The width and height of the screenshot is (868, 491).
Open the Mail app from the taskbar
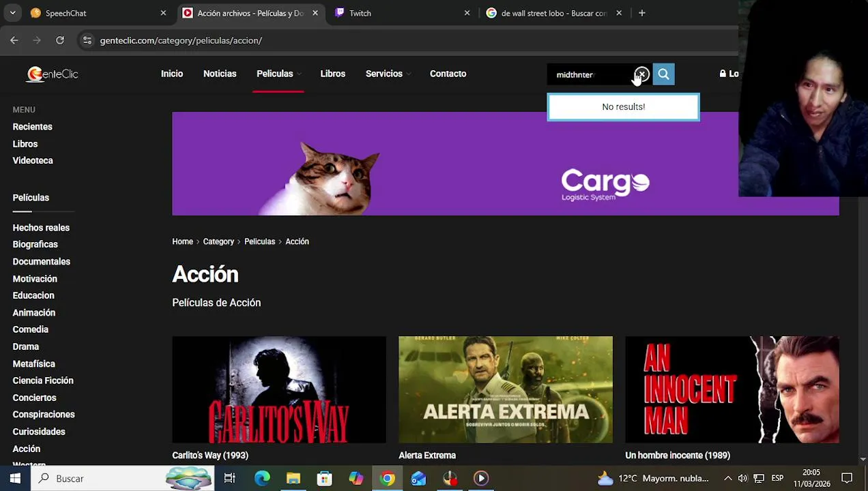pos(418,478)
